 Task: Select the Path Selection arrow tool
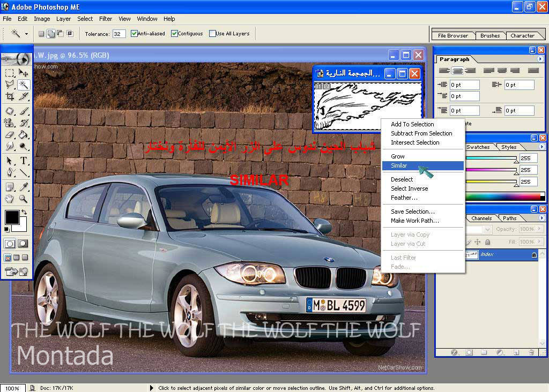tap(10, 161)
